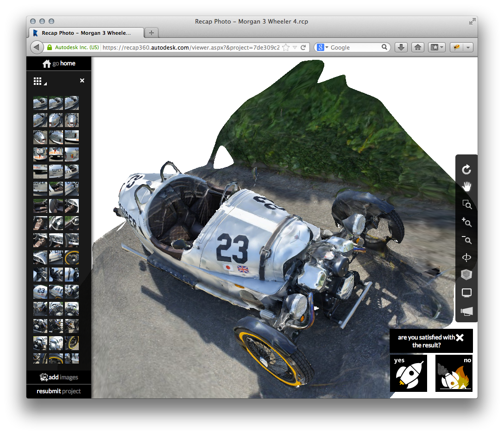The height and width of the screenshot is (435, 504).
Task: Click the reset view circular arrow icon
Action: (x=466, y=170)
